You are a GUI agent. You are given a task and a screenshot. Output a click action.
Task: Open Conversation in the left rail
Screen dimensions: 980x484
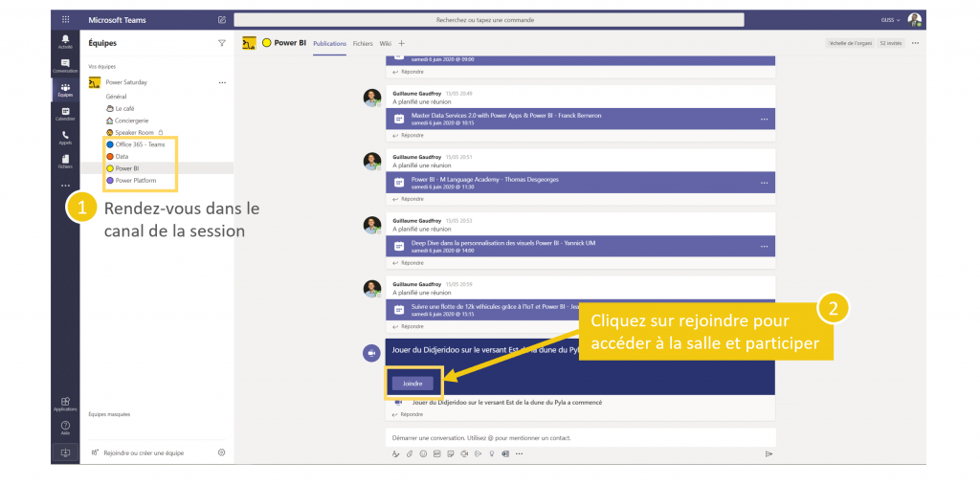65,65
